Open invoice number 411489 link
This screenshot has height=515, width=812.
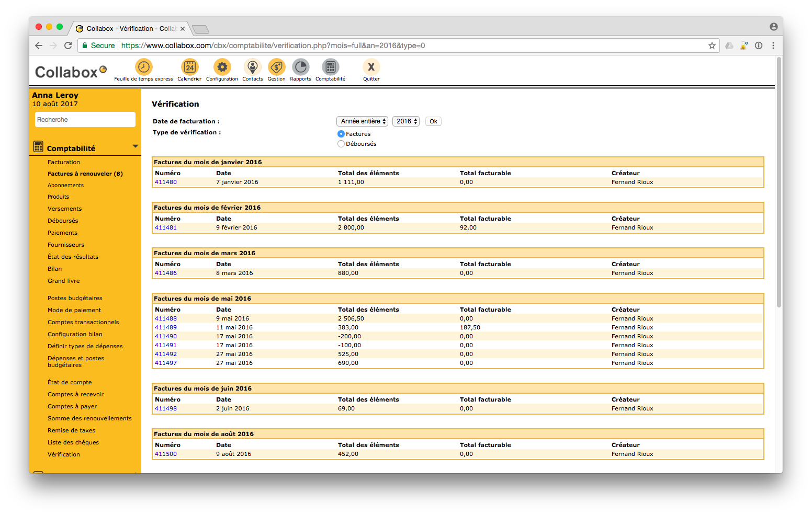166,327
